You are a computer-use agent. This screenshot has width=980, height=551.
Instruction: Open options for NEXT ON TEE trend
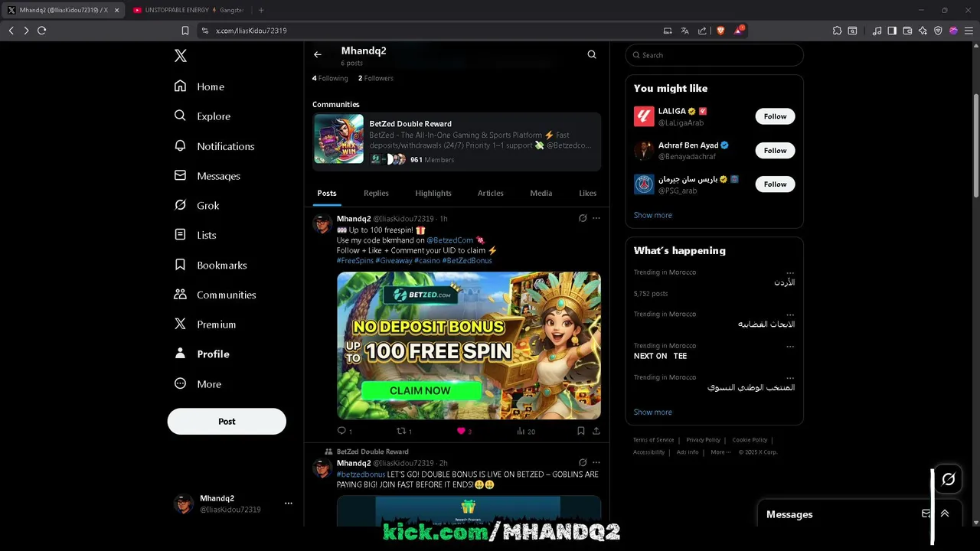tap(790, 346)
